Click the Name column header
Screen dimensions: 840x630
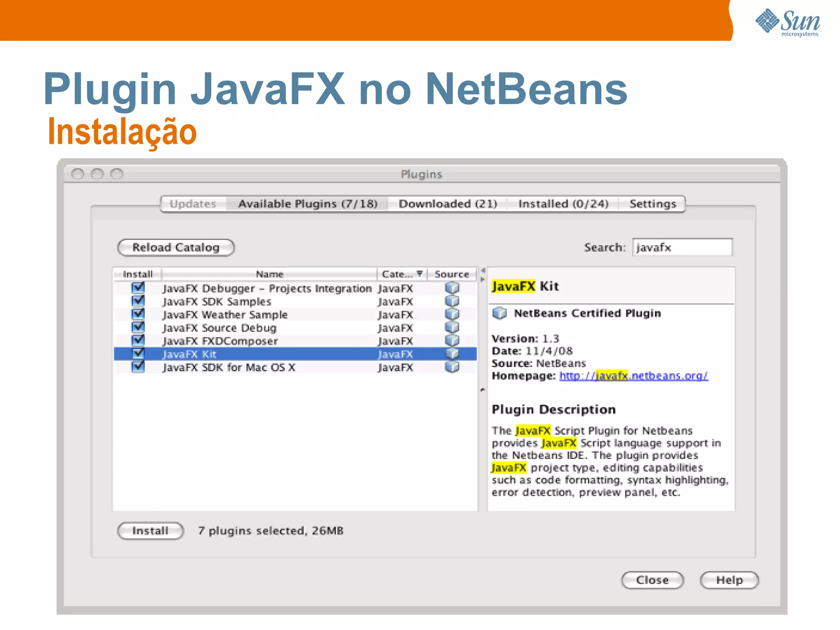tap(269, 274)
